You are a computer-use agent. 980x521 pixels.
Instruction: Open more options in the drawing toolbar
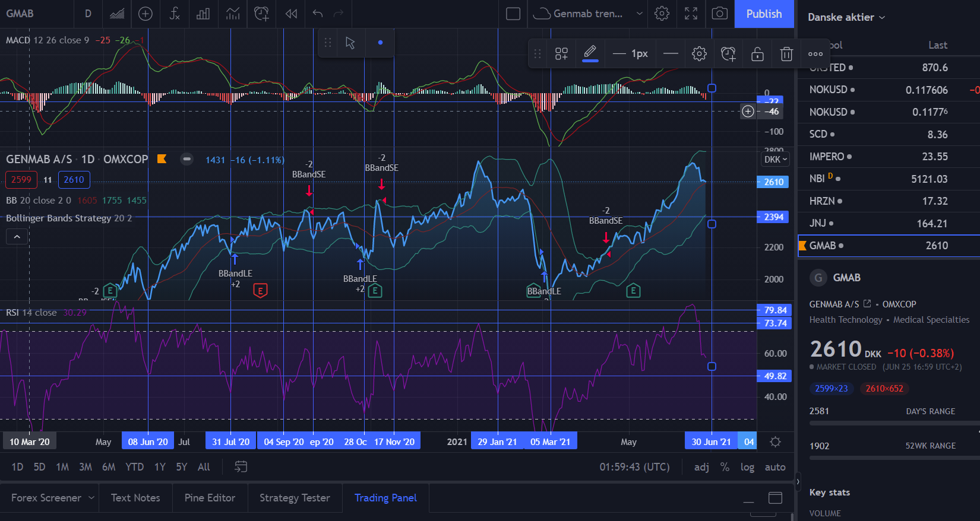tap(815, 54)
